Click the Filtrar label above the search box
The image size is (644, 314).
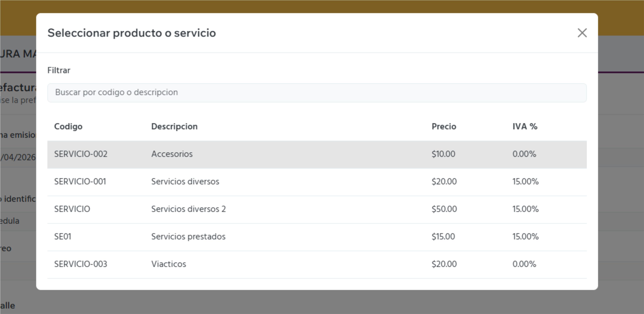[59, 70]
